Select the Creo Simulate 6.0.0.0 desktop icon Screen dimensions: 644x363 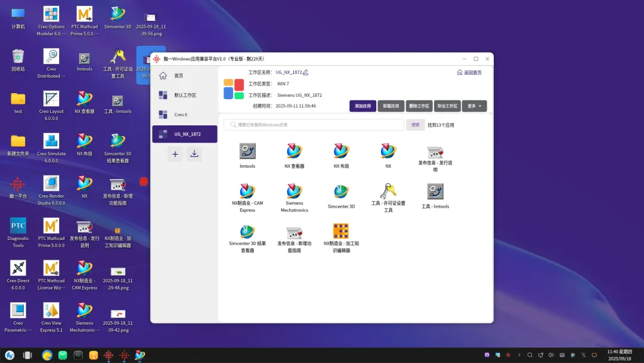(x=51, y=149)
